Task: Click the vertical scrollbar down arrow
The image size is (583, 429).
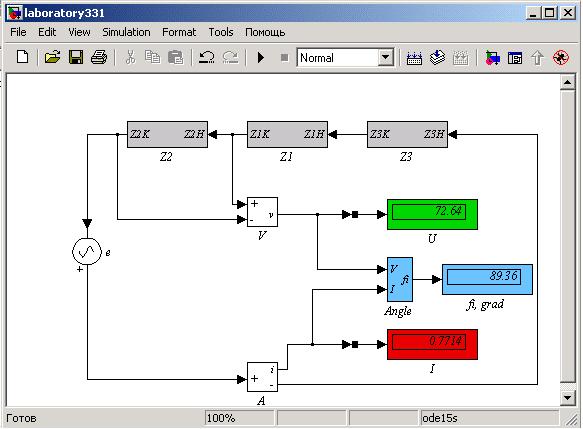Action: [567, 398]
